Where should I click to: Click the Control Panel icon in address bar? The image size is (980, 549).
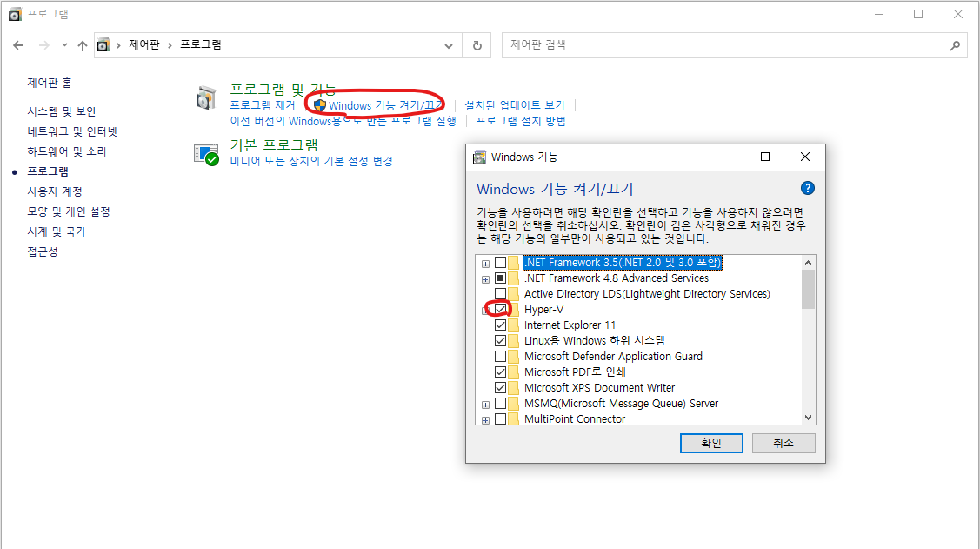103,45
